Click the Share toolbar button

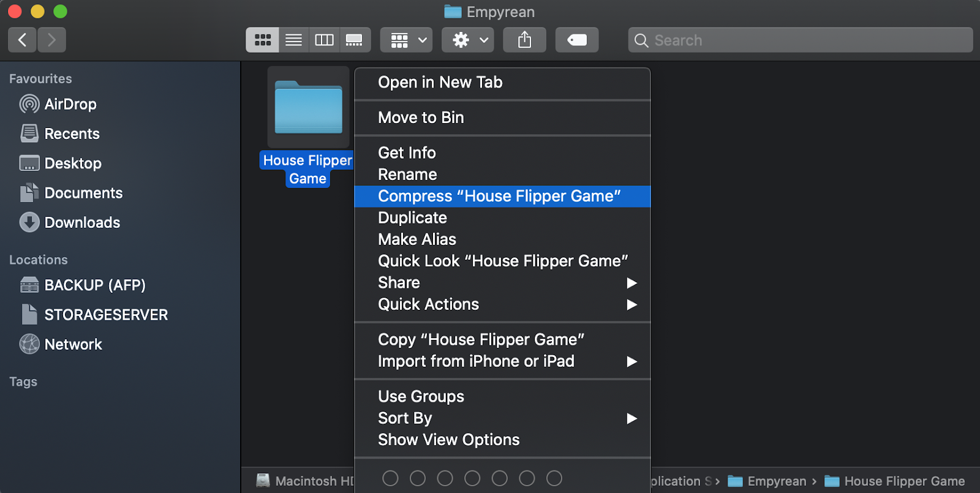[x=524, y=40]
